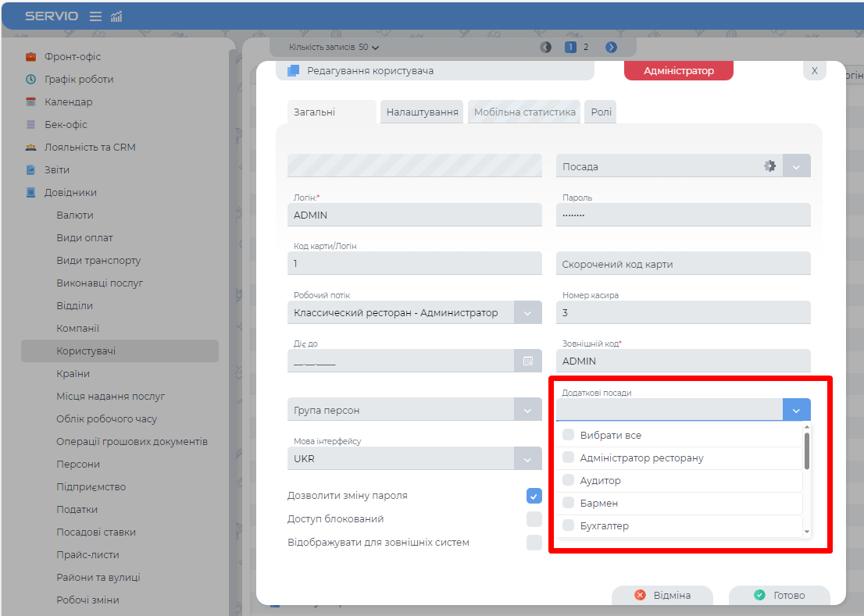Open the Мова інтерфейсу dropdown
864x616 pixels.
tap(527, 459)
